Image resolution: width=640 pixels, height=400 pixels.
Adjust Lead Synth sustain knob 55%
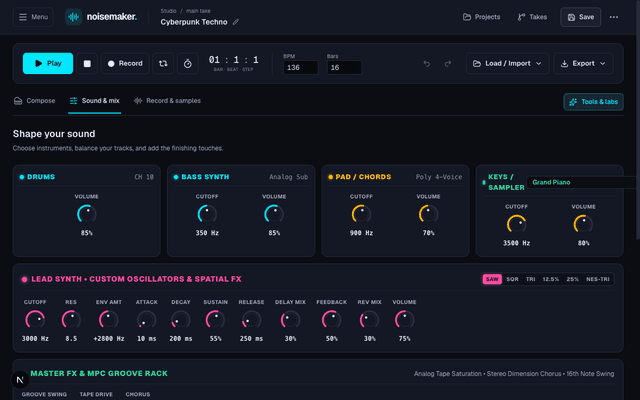pos(216,320)
